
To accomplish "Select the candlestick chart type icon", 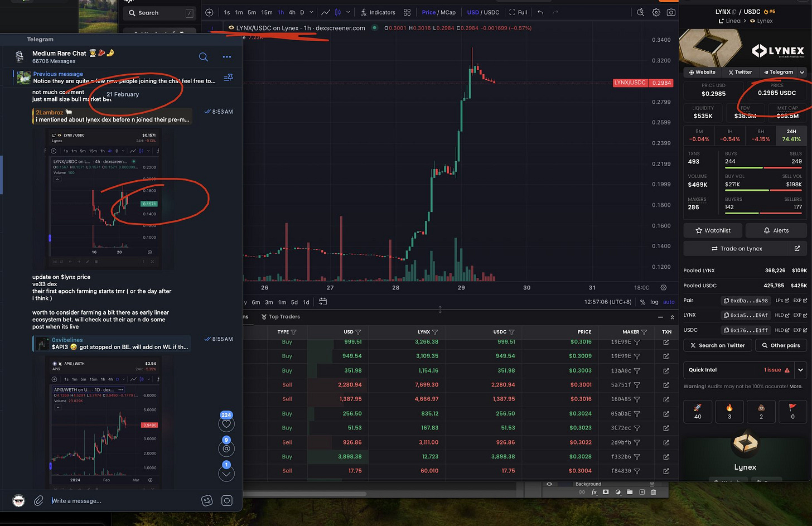I will [x=337, y=12].
